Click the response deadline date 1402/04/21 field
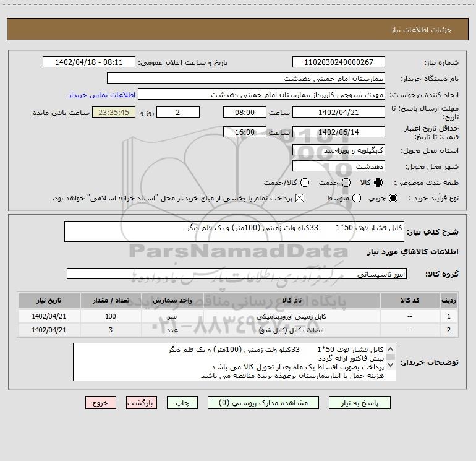This screenshot has width=476, height=461. tap(339, 112)
